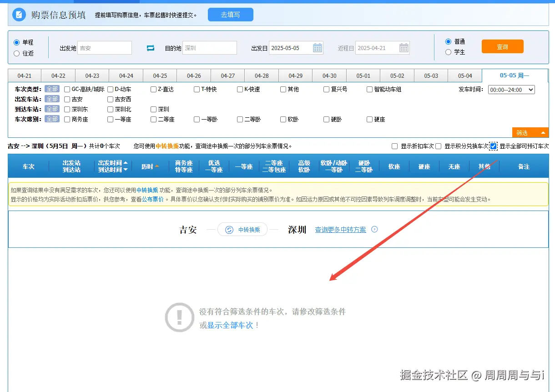This screenshot has height=392, width=555.
Task: Switch to the 04-25 date tab
Action: pyautogui.click(x=160, y=75)
